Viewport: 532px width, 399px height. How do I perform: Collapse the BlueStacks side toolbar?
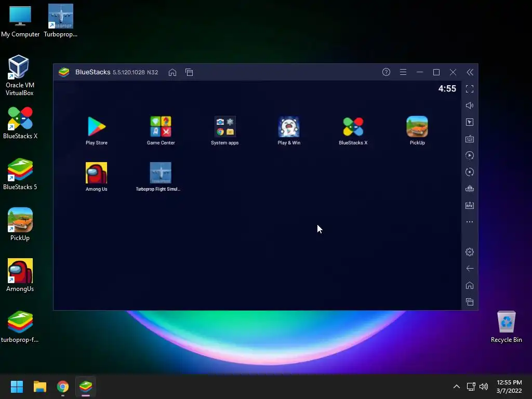click(470, 72)
